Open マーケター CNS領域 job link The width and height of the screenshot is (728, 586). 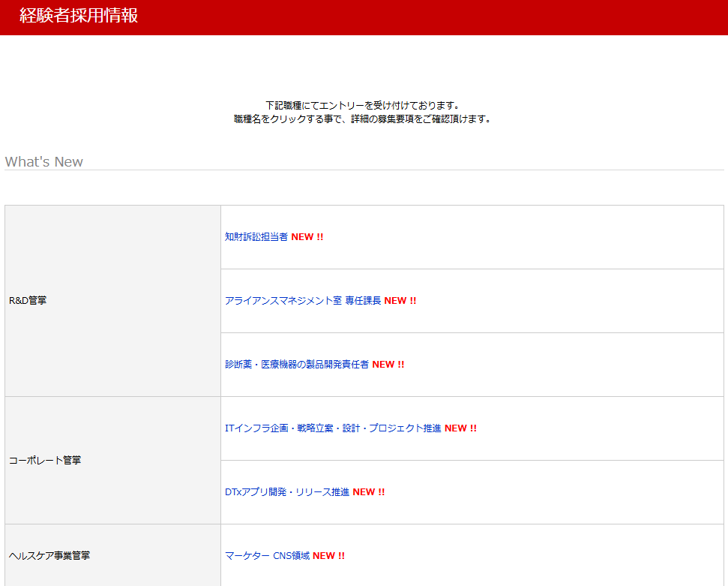267,555
